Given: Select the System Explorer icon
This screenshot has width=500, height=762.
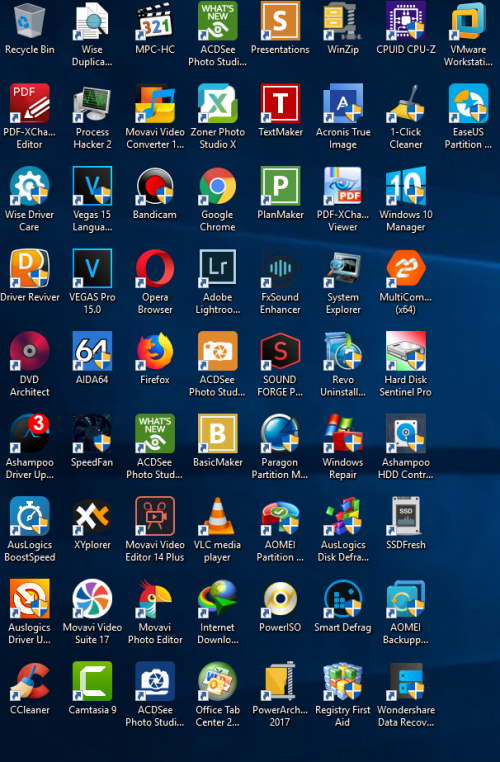Looking at the screenshot, I should [x=343, y=268].
